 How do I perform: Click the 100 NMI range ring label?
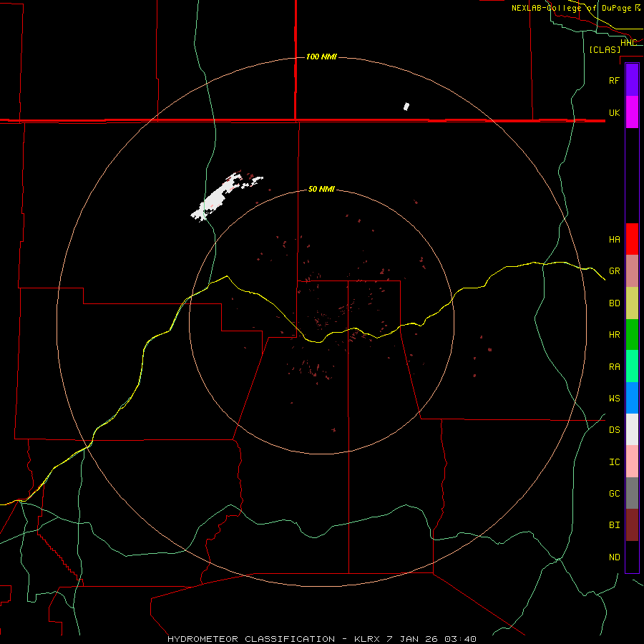(x=321, y=57)
